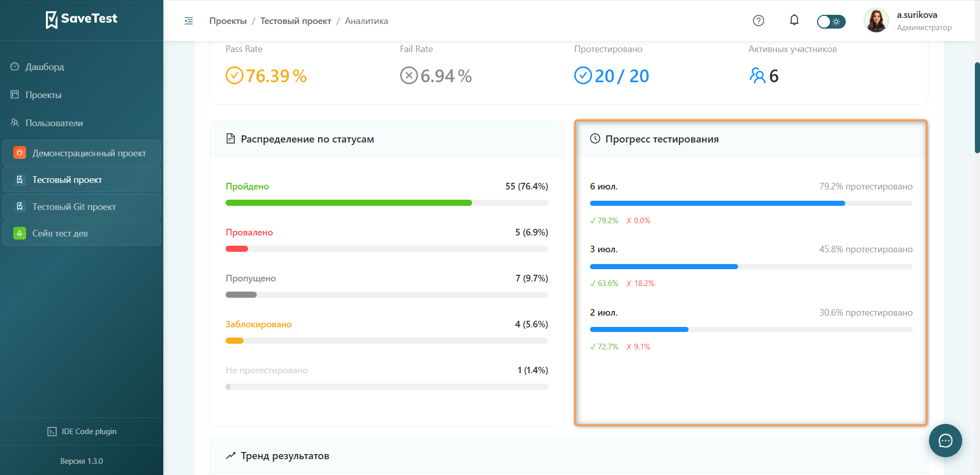The image size is (980, 475).
Task: Click the Проекты board icon
Action: click(x=15, y=94)
